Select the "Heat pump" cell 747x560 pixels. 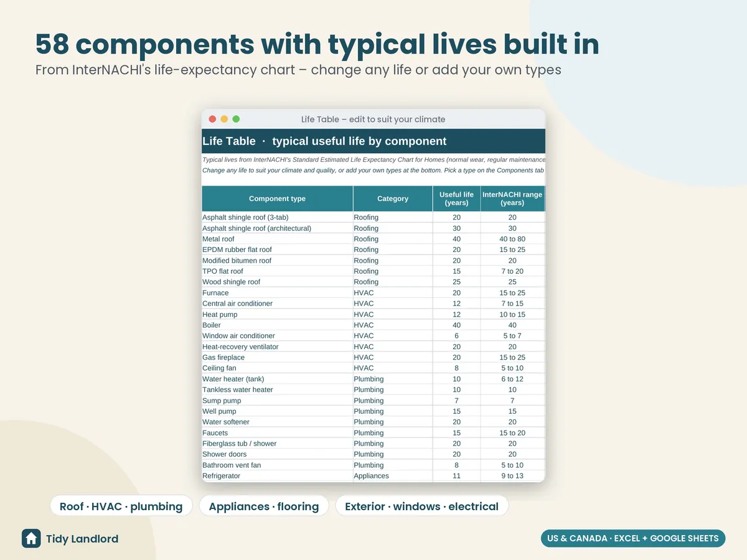(x=278, y=314)
